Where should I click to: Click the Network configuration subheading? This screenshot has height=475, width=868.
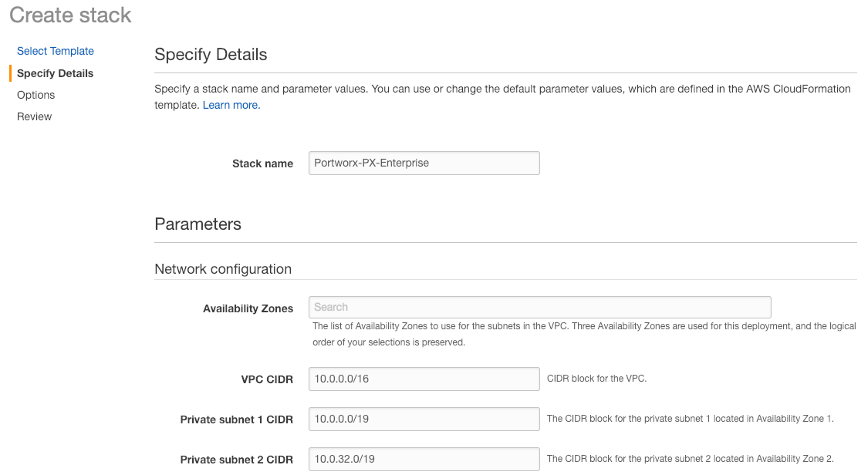coord(223,269)
